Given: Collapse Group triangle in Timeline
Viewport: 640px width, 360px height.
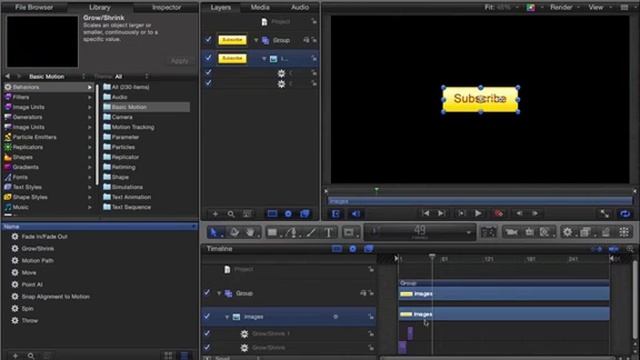Looking at the screenshot, I should pyautogui.click(x=219, y=293).
